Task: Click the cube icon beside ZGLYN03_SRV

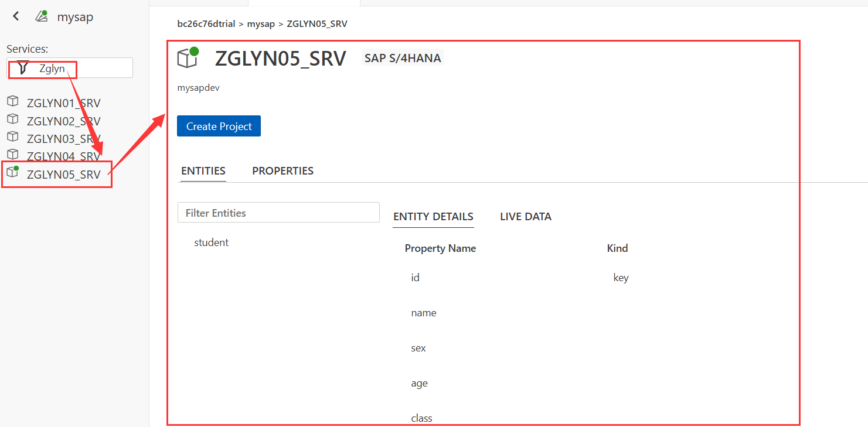Action: (x=12, y=136)
